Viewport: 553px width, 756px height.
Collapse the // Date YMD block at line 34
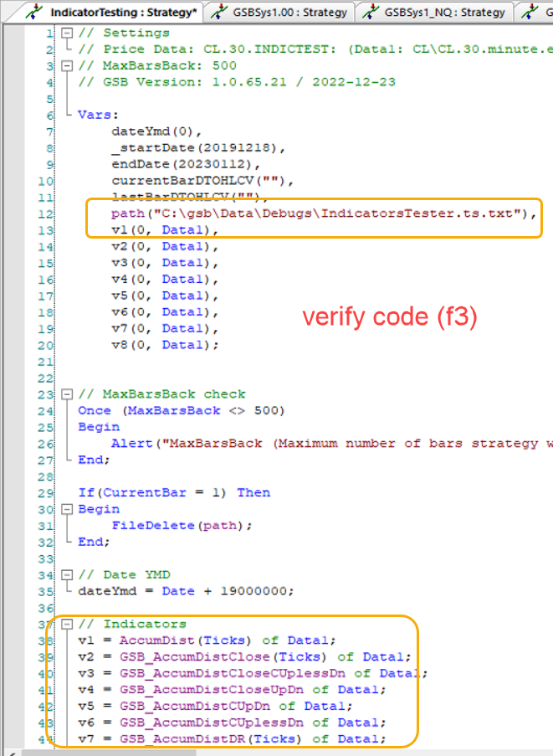pos(67,575)
